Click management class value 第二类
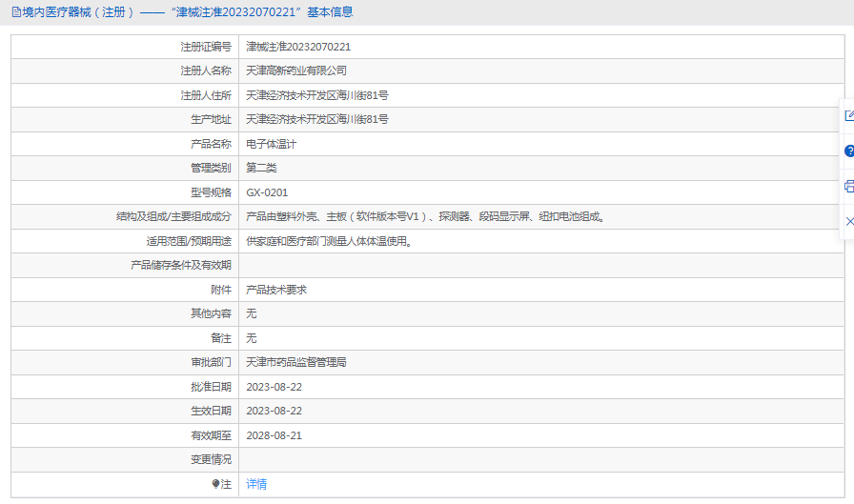This screenshot has width=854, height=504. coord(261,168)
